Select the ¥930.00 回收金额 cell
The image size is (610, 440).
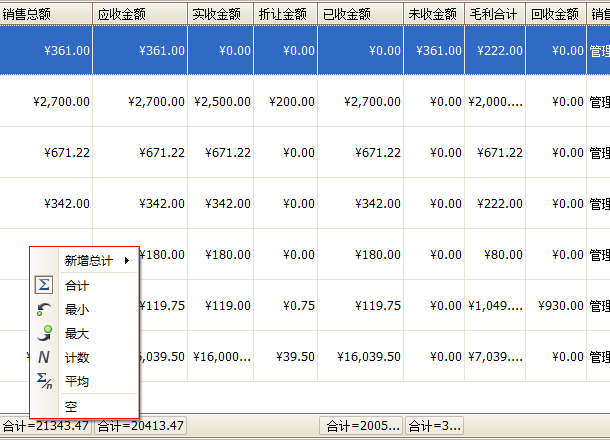point(556,305)
